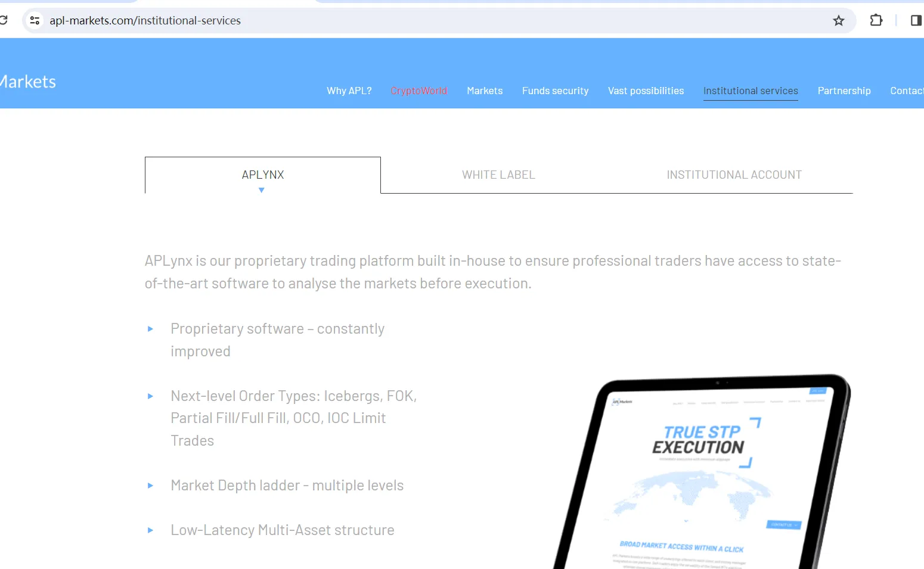Navigate to Funds security
The image size is (924, 569).
coord(556,91)
